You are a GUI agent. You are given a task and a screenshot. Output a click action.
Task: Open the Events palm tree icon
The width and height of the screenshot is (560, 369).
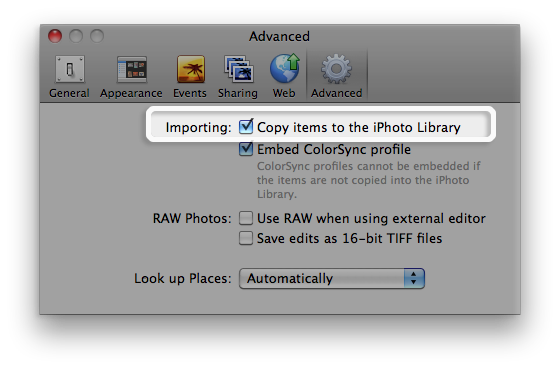pos(191,69)
